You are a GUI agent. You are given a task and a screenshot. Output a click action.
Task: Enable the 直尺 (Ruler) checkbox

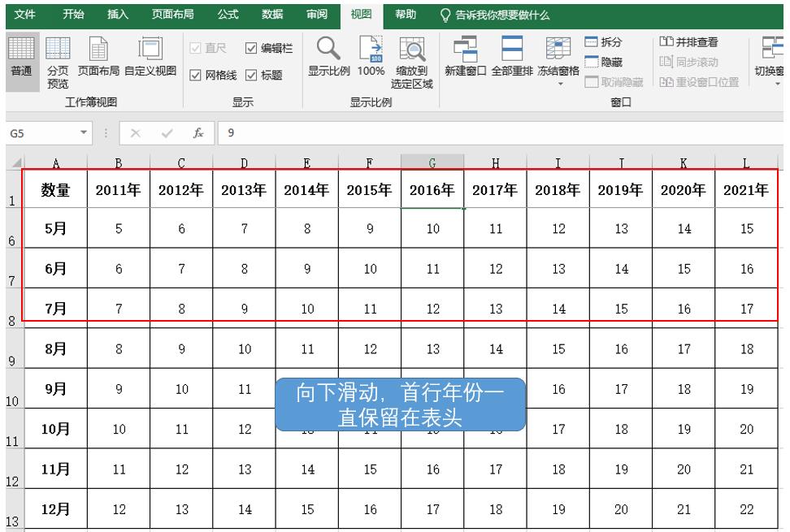tap(196, 46)
